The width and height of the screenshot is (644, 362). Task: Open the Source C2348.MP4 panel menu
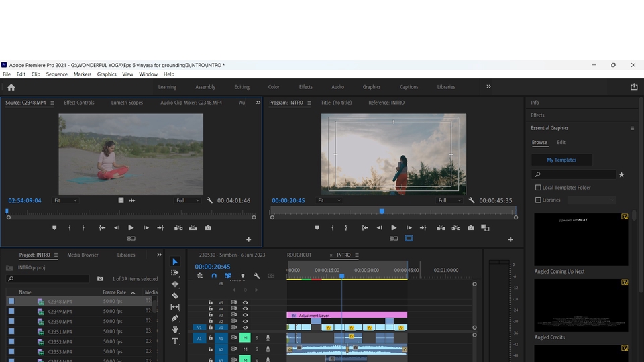pos(52,103)
